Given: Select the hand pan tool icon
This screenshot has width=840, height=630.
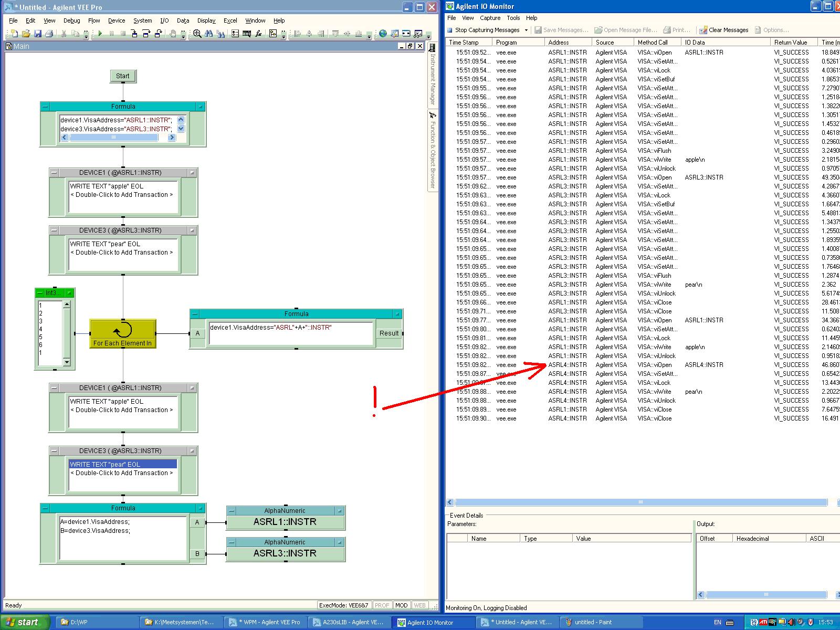Looking at the screenshot, I should (x=173, y=34).
